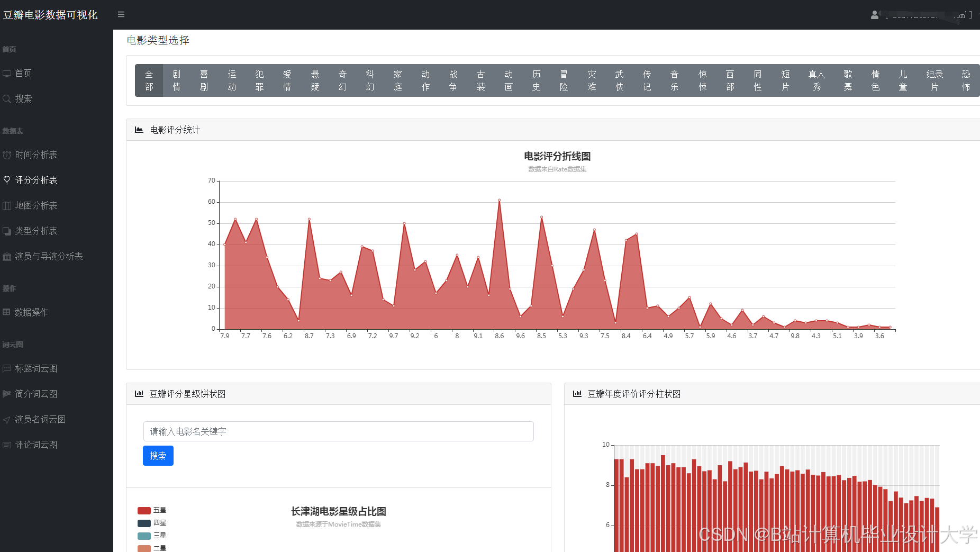Click bar chart icon beside 豆瓣评分星级饼状图
The width and height of the screenshot is (980, 552).
(x=139, y=394)
